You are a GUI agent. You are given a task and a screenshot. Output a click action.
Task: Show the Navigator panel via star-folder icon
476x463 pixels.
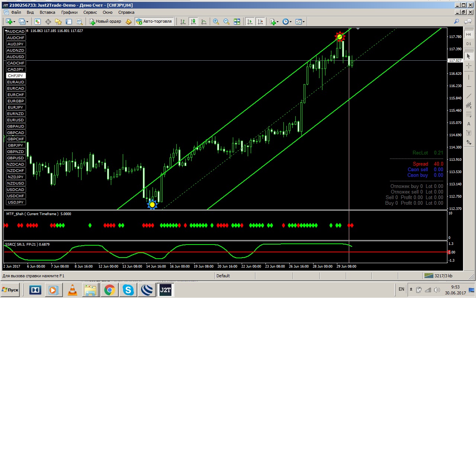pyautogui.click(x=58, y=22)
